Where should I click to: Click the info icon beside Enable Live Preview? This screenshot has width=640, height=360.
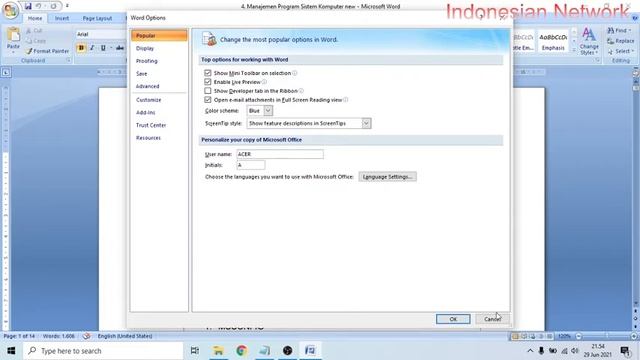tap(264, 82)
